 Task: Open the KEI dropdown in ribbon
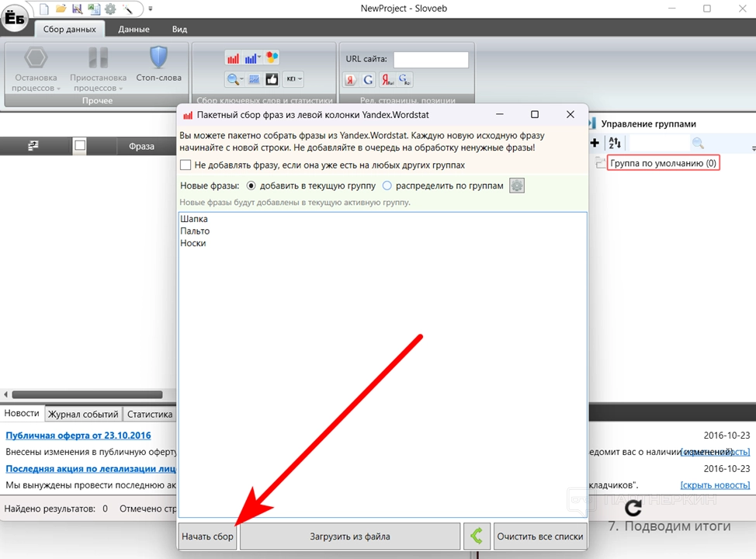click(x=293, y=79)
